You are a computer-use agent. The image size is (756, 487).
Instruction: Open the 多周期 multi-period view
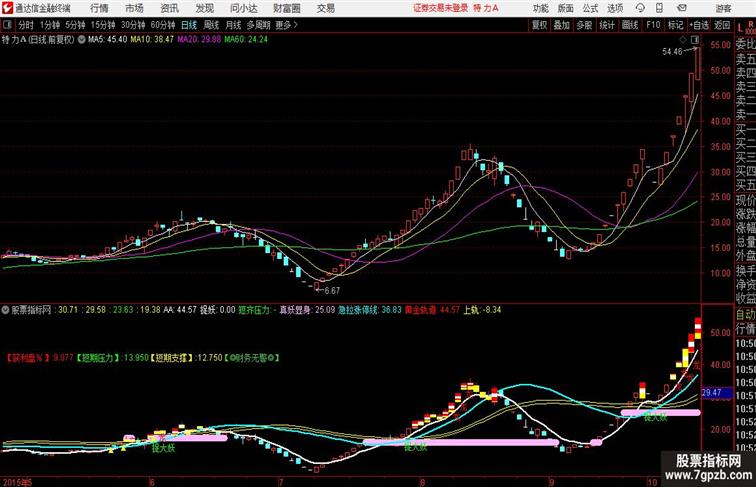tap(258, 25)
